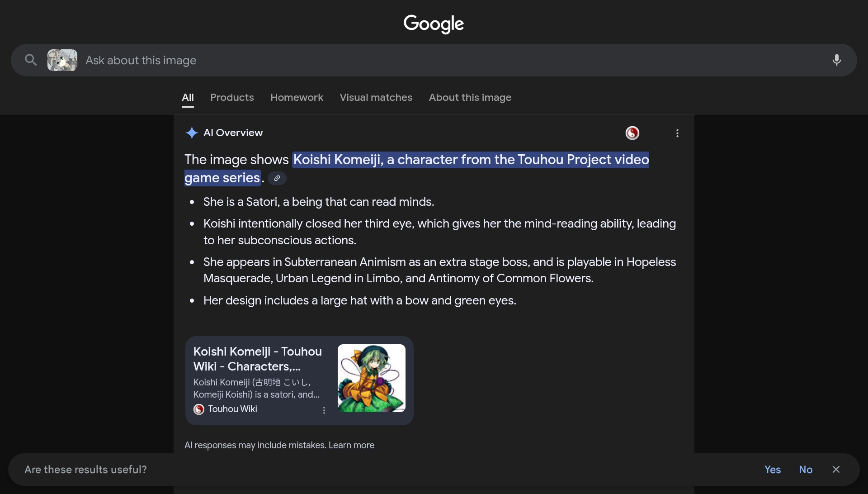
Task: Click "AI responses may include mistakes" text
Action: 255,445
